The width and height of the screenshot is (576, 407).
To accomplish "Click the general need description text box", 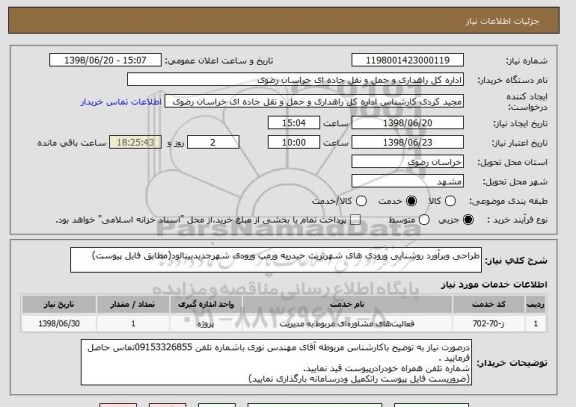I will (x=276, y=260).
